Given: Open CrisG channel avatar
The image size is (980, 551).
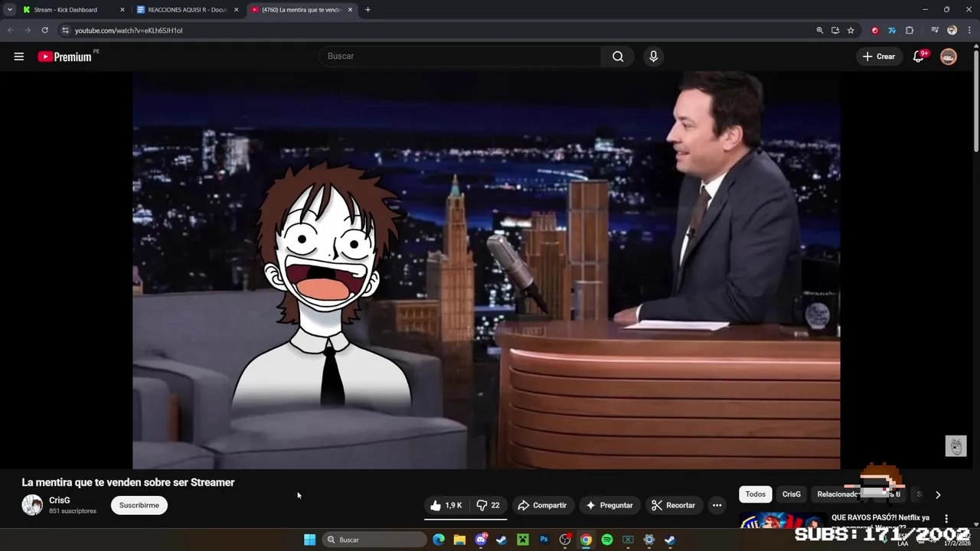Looking at the screenshot, I should pyautogui.click(x=32, y=505).
